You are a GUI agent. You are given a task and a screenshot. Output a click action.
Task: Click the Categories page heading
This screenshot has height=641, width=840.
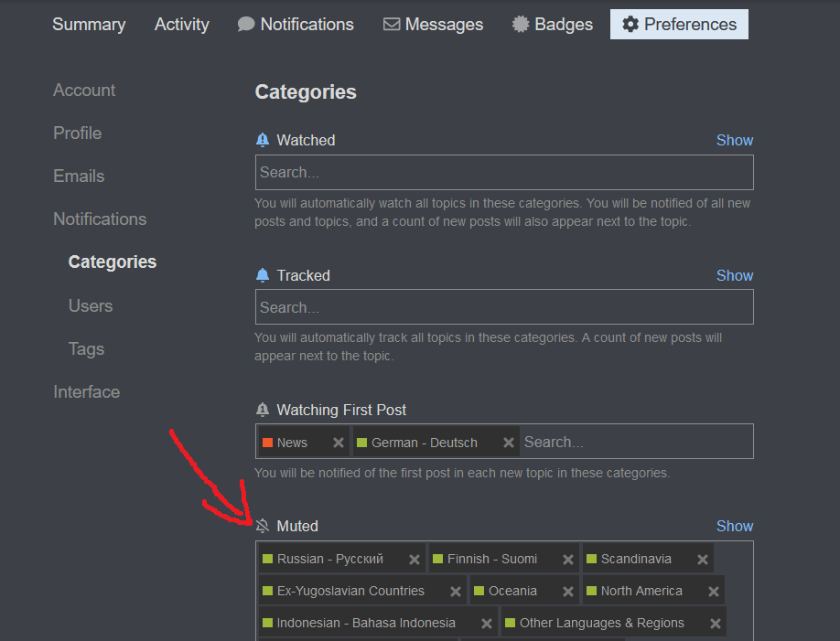pyautogui.click(x=306, y=92)
